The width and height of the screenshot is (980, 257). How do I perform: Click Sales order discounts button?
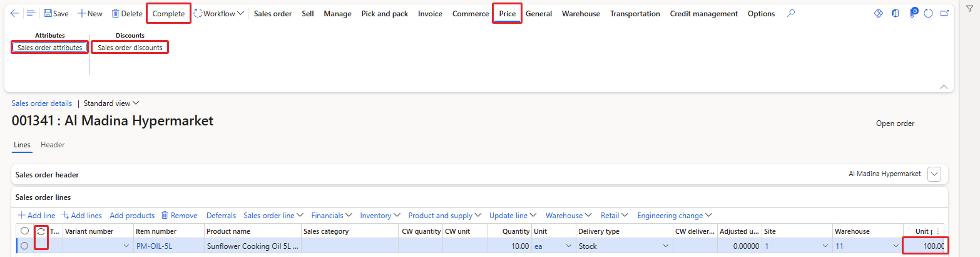tap(130, 48)
